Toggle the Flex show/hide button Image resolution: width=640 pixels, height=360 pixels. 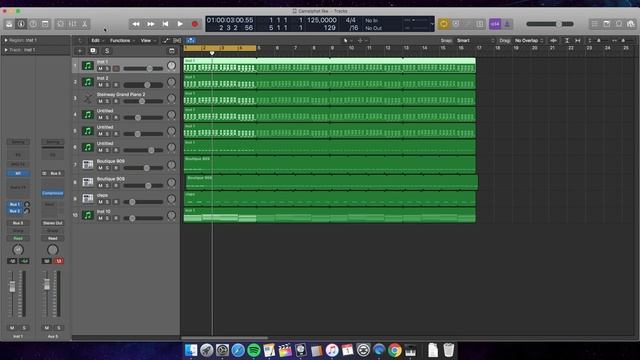(x=177, y=40)
